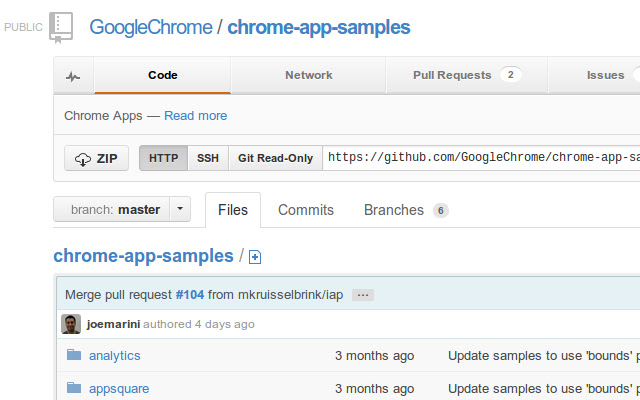Select the Git Read-Only clone option

(275, 158)
